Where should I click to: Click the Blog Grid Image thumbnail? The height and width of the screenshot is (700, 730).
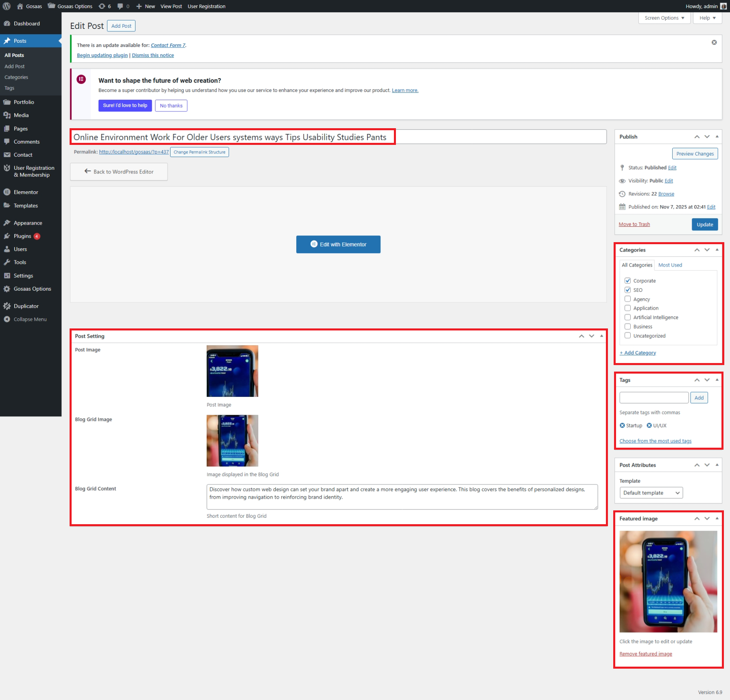[232, 440]
